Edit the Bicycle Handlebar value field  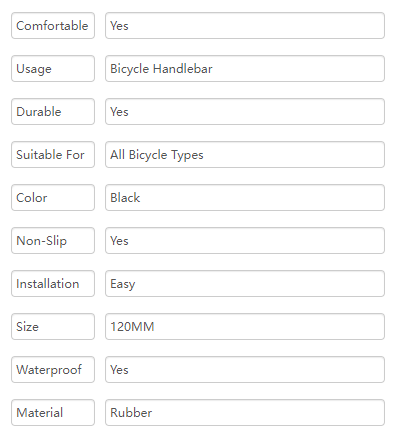(245, 69)
